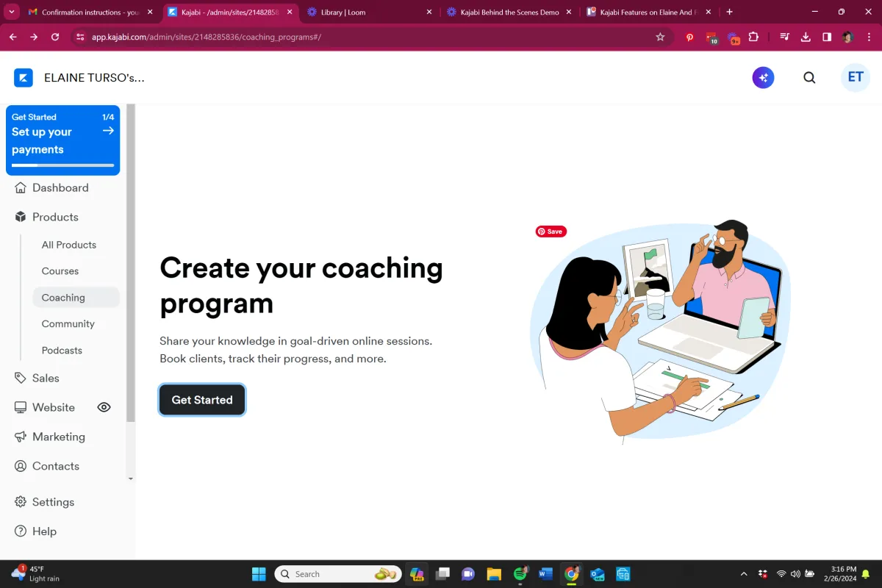Click the search magnifier icon in header

click(809, 78)
